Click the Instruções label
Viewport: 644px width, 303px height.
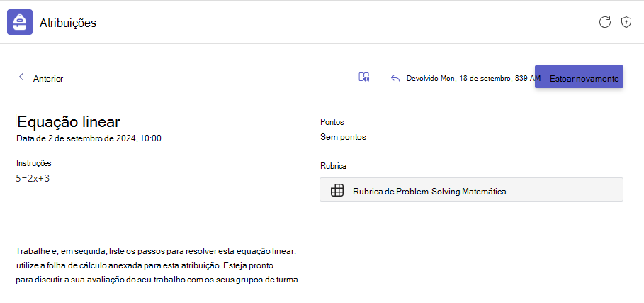click(x=34, y=162)
